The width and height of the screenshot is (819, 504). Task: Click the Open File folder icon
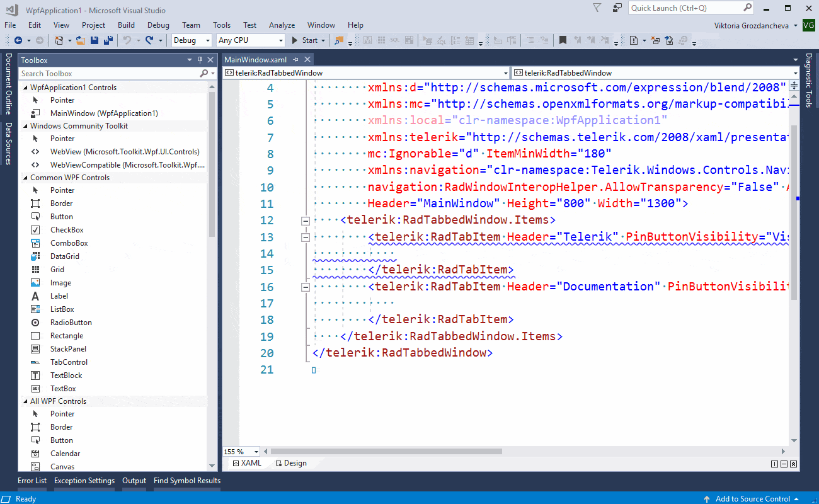(x=81, y=40)
